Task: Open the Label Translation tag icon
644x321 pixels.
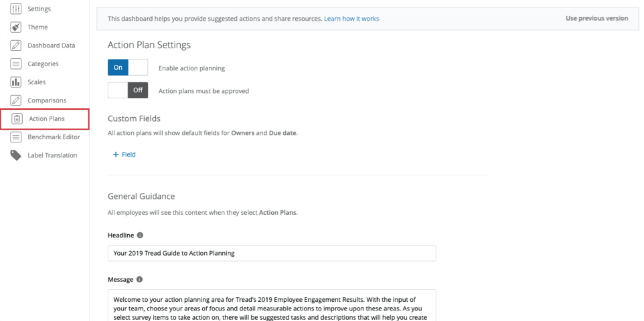Action: tap(16, 155)
